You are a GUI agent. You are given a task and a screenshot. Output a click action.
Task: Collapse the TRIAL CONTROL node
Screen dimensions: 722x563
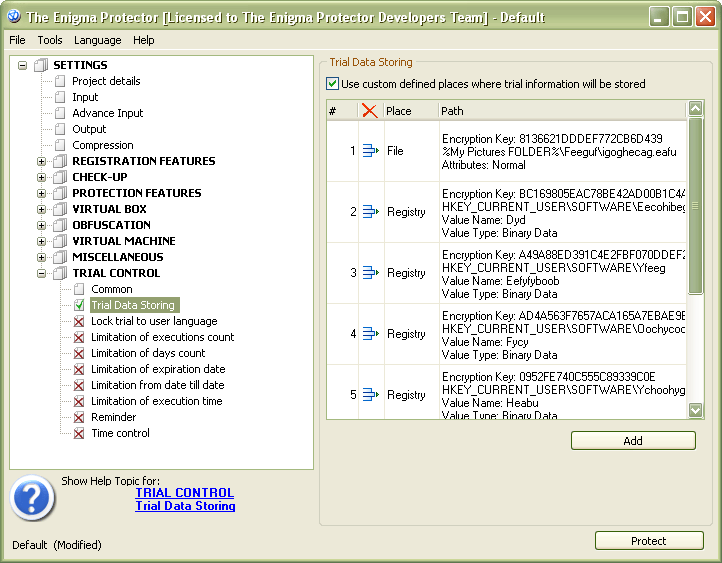coord(41,273)
